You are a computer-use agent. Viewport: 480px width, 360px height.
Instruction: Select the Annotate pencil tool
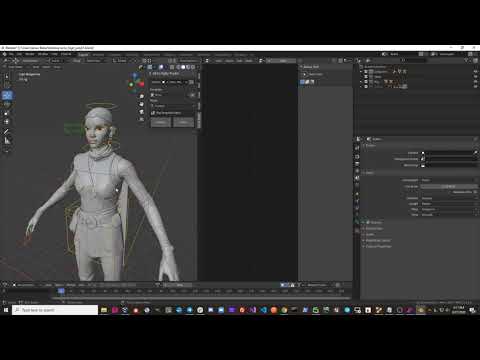[x=7, y=131]
